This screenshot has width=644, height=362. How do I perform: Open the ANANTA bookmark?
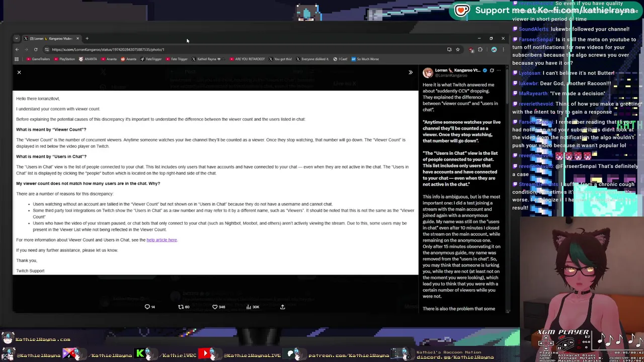click(x=88, y=59)
